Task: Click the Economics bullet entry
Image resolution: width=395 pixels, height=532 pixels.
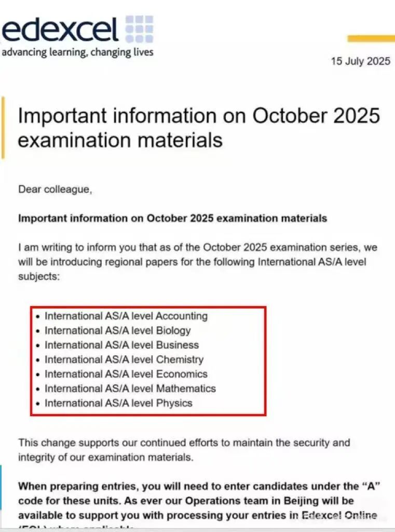Action: click(126, 374)
